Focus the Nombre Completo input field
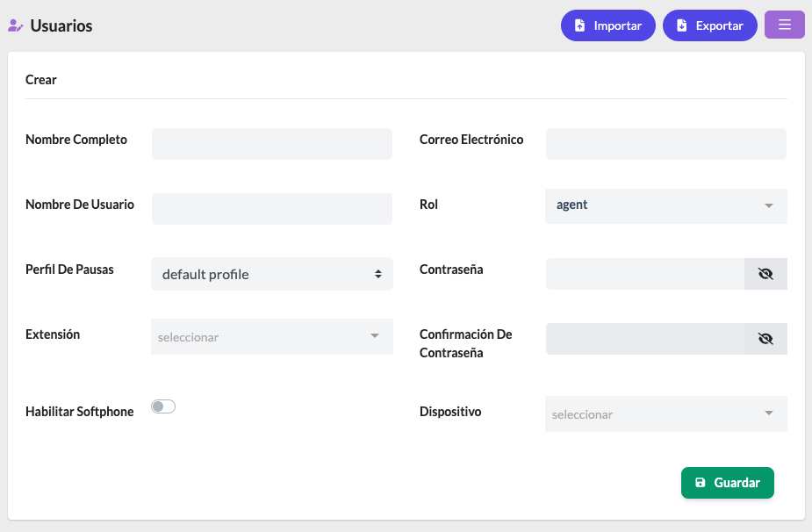The image size is (812, 532). point(272,144)
